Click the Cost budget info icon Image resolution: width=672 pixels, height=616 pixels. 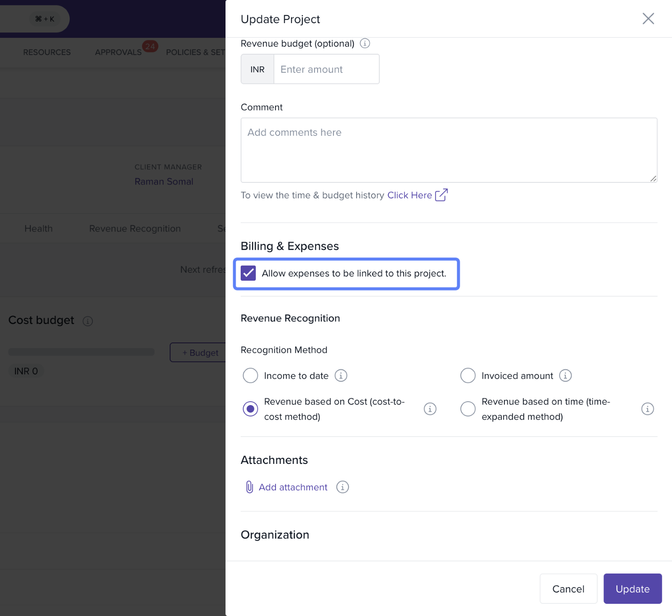88,321
